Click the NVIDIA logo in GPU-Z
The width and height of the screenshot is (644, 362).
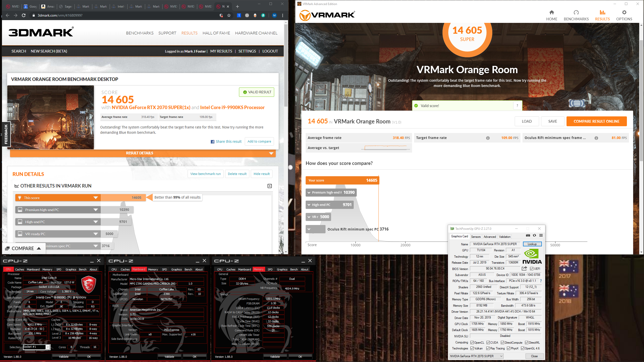point(532,256)
